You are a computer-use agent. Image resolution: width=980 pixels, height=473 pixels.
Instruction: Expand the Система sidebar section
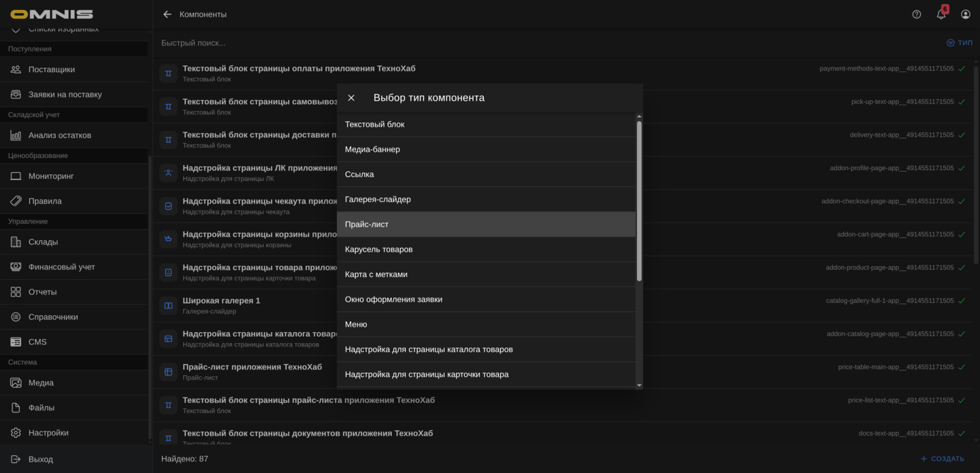coord(22,362)
